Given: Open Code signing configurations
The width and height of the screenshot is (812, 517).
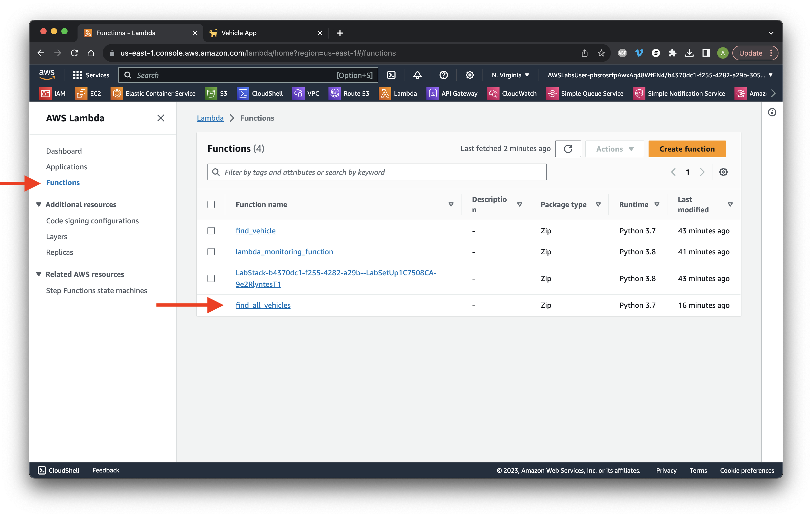Looking at the screenshot, I should click(92, 221).
